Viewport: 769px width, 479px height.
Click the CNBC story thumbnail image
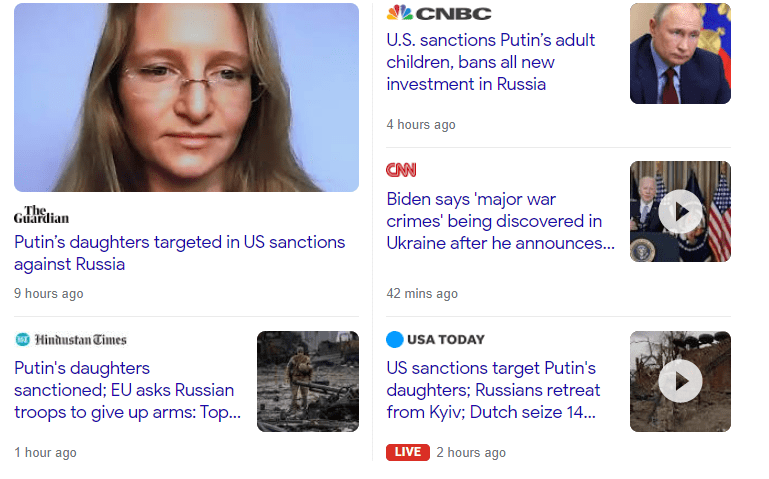pos(680,54)
